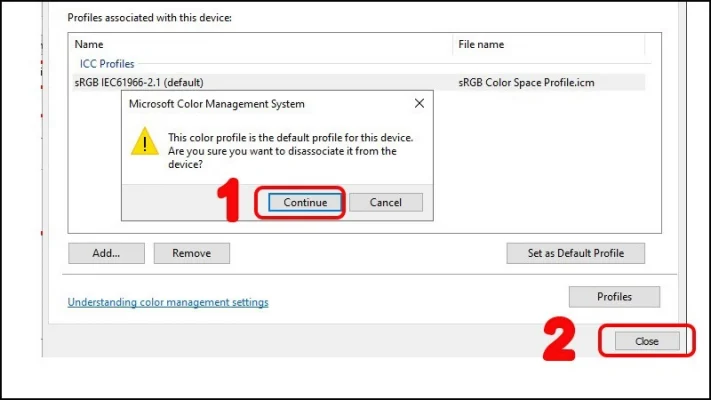This screenshot has height=400, width=711.
Task: Click the red number 1 annotation
Action: (228, 201)
